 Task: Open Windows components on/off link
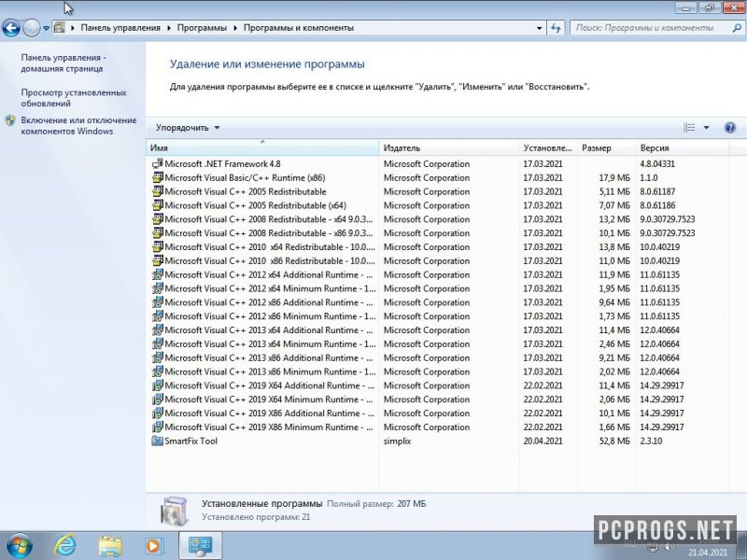click(x=78, y=126)
